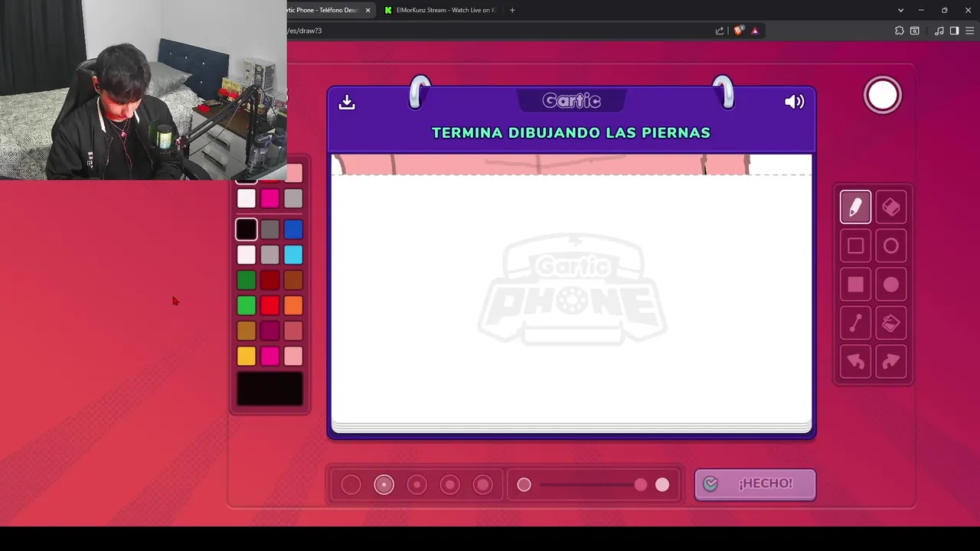Pick the dark green color swatch
The image size is (980, 551).
(247, 281)
